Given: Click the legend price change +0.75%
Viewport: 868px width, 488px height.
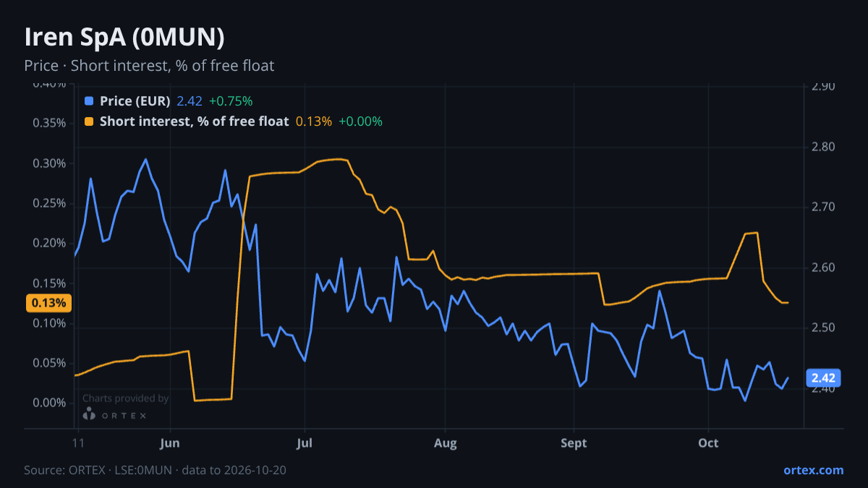Looking at the screenshot, I should 231,101.
